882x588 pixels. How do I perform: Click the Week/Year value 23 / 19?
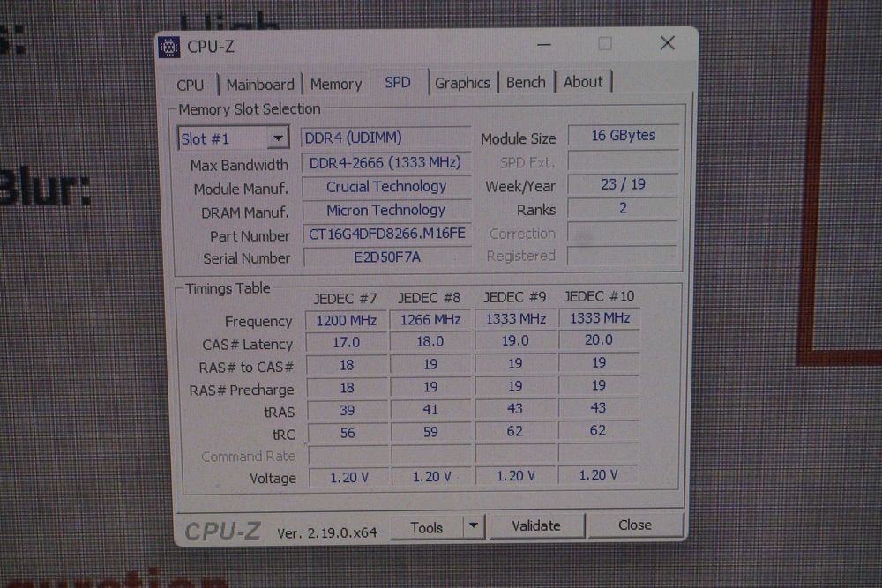point(624,184)
